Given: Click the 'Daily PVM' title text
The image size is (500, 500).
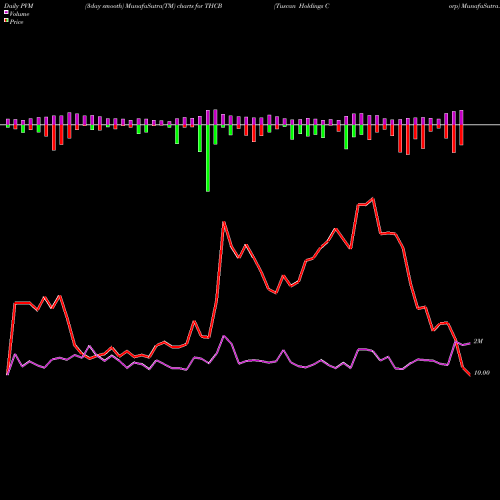Looking at the screenshot, I should click(19, 6).
